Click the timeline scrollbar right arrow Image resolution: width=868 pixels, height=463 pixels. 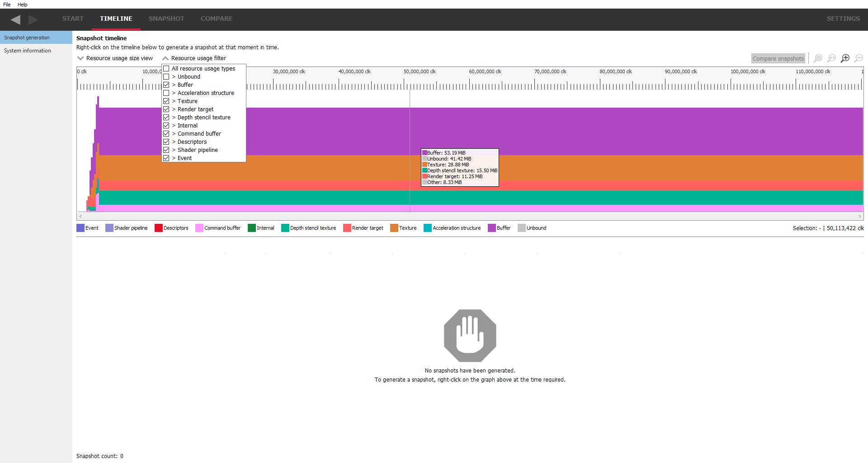859,217
